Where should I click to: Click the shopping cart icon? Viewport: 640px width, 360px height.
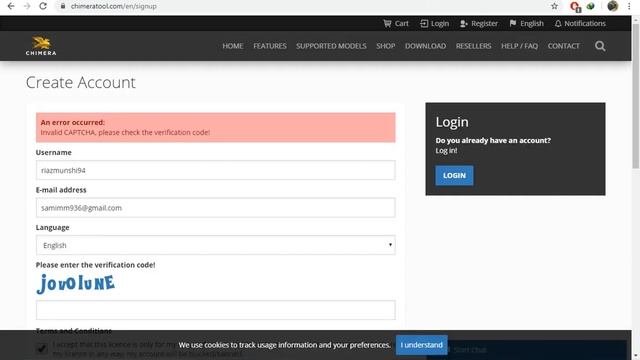coord(387,24)
